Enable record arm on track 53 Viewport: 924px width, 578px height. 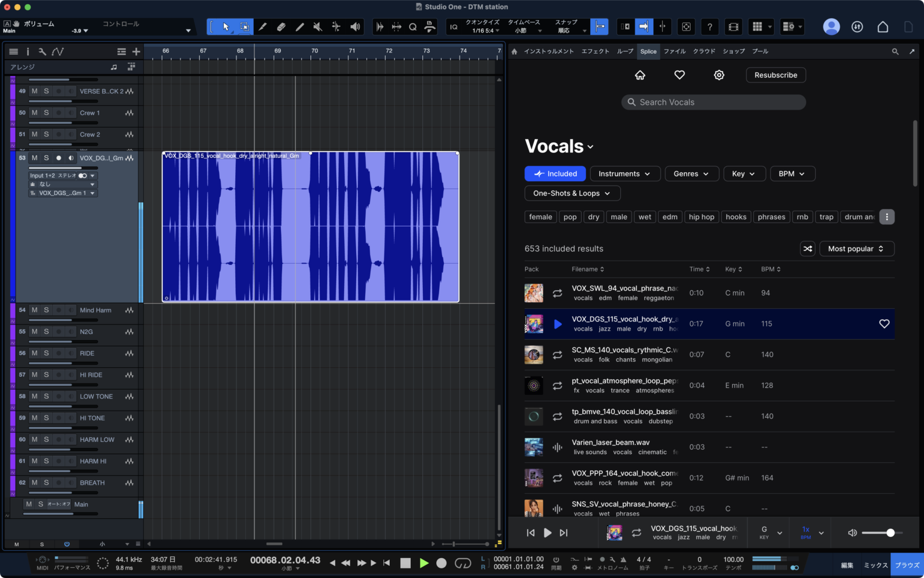pos(58,158)
